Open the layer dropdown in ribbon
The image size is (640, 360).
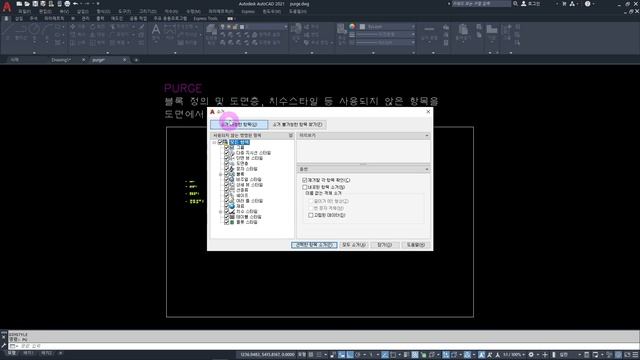point(285,27)
